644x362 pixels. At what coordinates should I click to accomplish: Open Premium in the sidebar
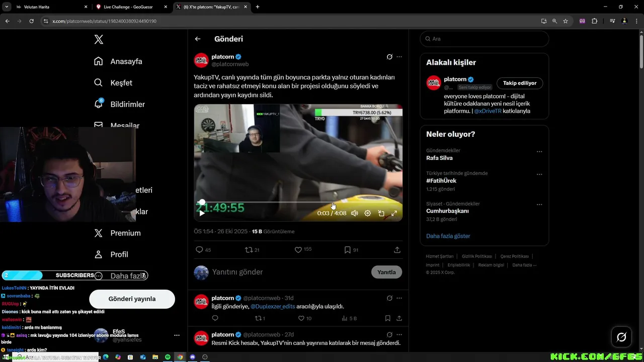pos(118,233)
